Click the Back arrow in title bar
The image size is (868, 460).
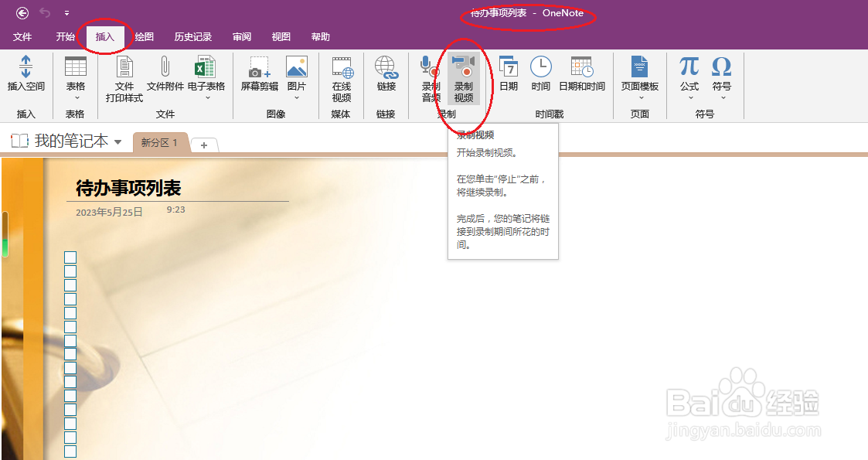pyautogui.click(x=22, y=12)
